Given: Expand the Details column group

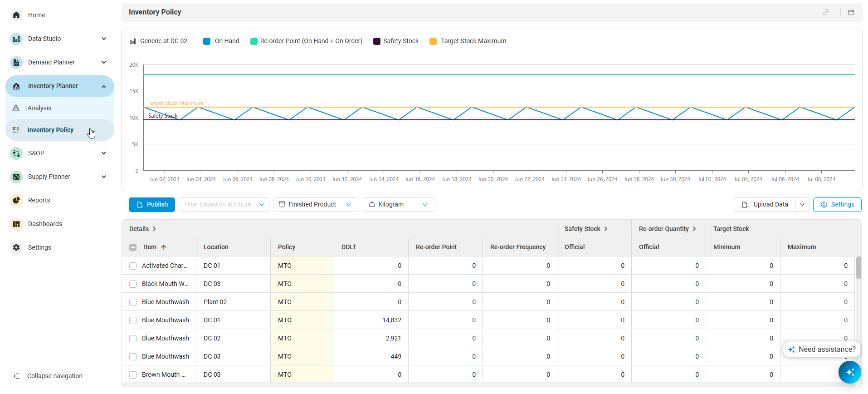Looking at the screenshot, I should click(154, 229).
